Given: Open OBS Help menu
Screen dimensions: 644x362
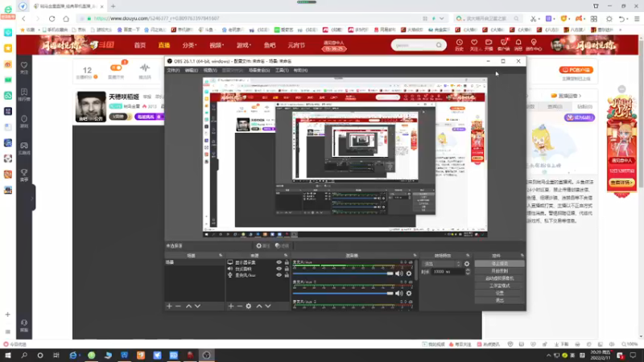Looking at the screenshot, I should [300, 70].
